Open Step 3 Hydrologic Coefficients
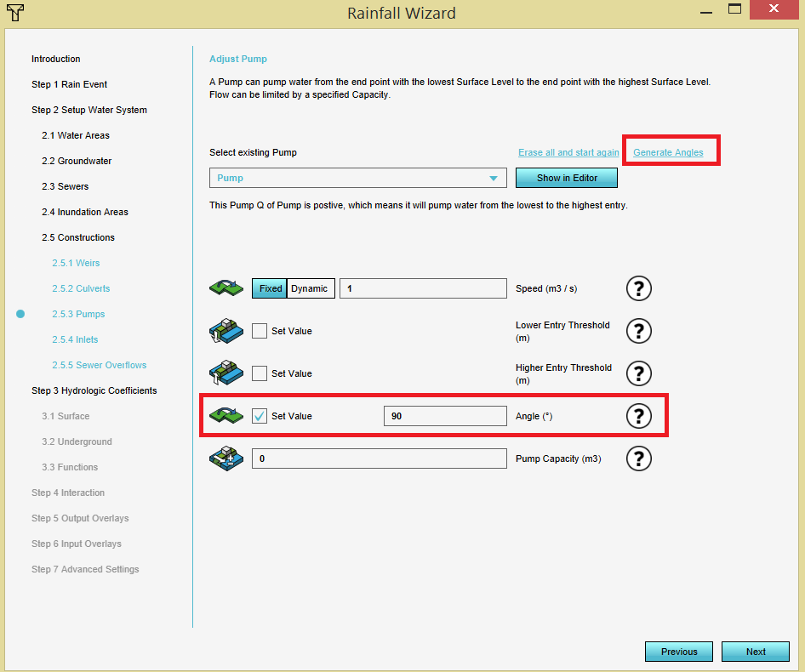The image size is (805, 672). click(x=94, y=390)
